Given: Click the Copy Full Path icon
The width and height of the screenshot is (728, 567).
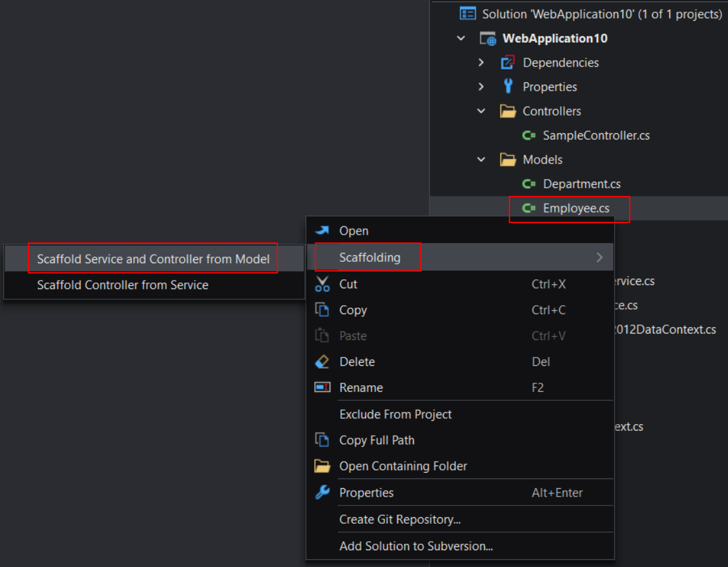Looking at the screenshot, I should point(322,440).
